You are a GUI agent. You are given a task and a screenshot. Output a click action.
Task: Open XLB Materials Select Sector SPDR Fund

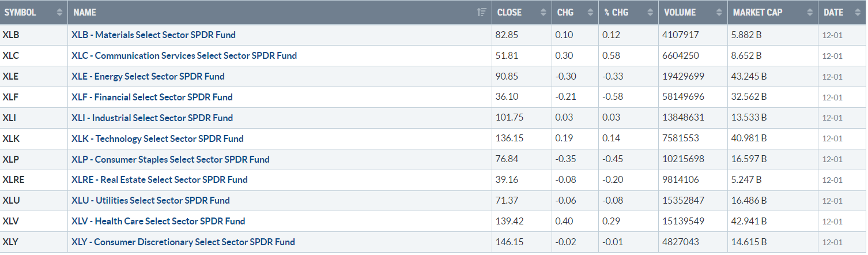[153, 35]
